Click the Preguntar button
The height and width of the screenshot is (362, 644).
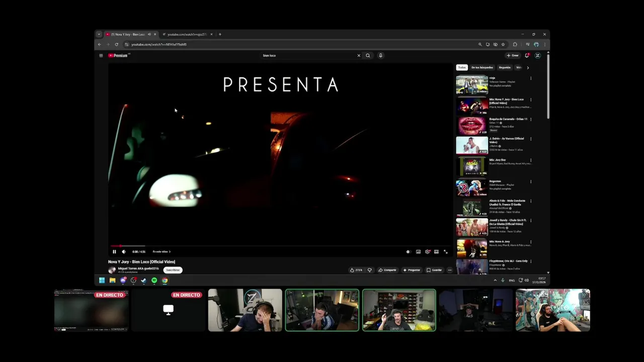[x=412, y=270]
